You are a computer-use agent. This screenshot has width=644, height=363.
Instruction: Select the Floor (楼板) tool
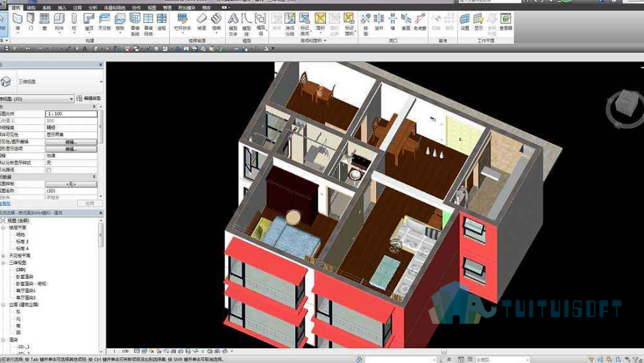click(119, 22)
